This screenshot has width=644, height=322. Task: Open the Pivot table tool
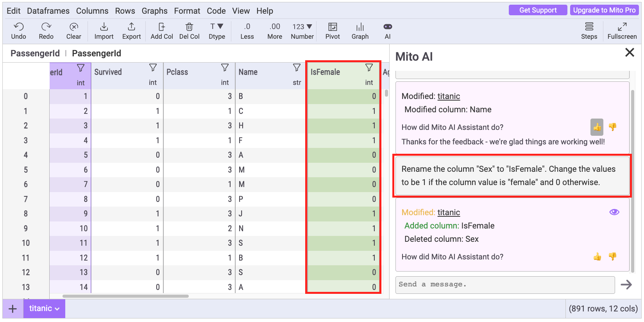pyautogui.click(x=333, y=27)
